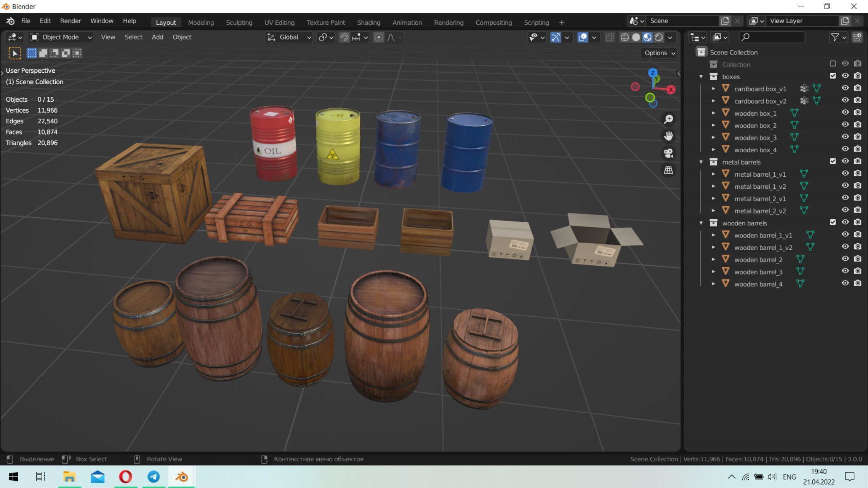The height and width of the screenshot is (488, 868).
Task: Click the Windows Start button
Action: (x=13, y=477)
